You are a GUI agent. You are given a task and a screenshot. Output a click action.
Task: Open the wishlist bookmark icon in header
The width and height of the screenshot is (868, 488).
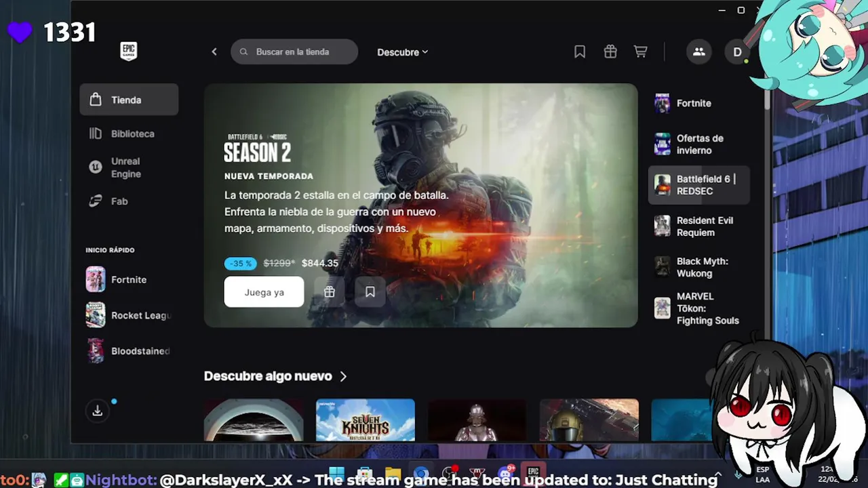tap(580, 52)
